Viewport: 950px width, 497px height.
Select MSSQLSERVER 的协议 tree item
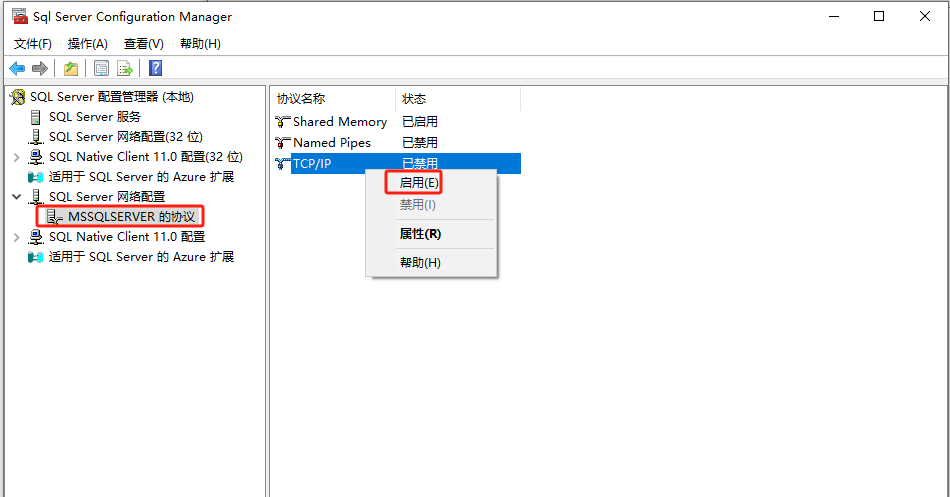tap(131, 217)
